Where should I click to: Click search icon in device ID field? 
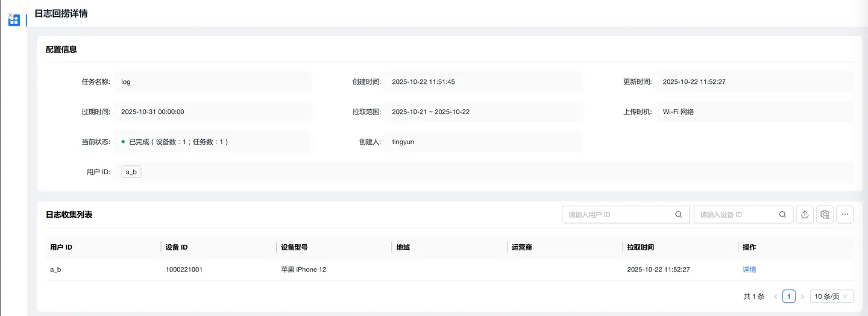(782, 215)
